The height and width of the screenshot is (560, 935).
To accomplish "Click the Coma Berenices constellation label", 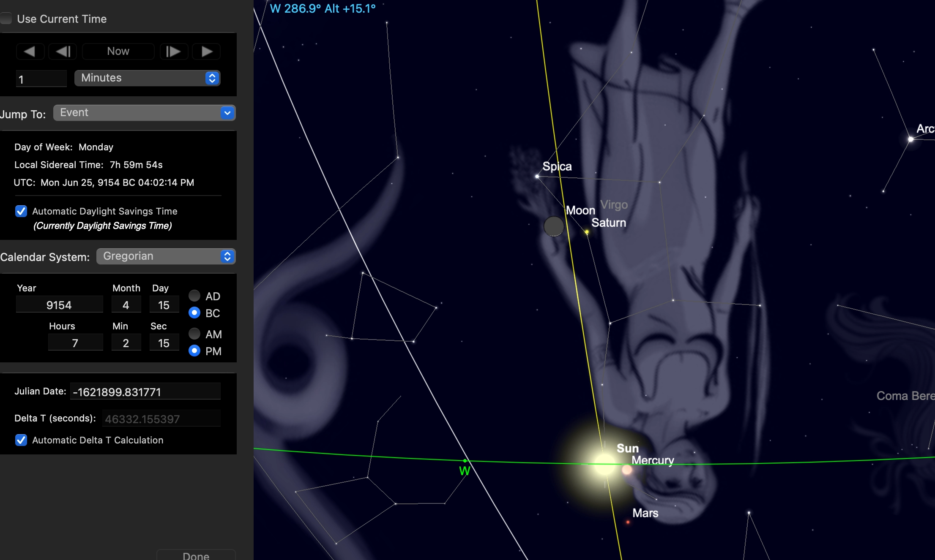I will (906, 396).
